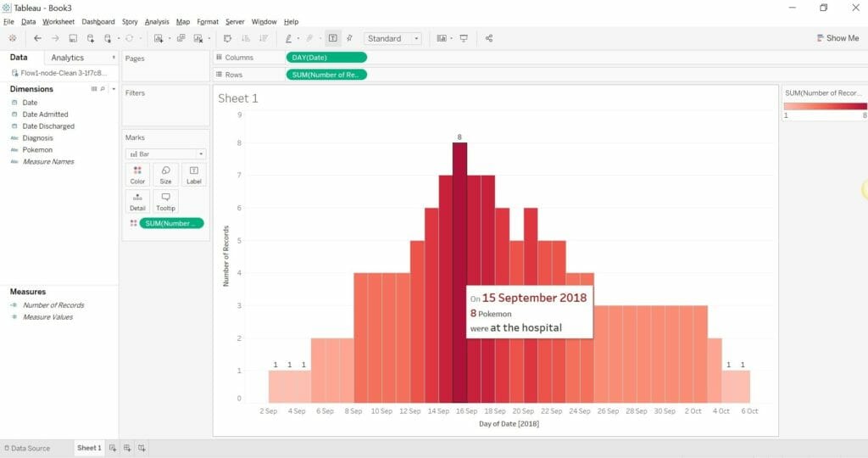Click the DAY(Date) pill in Columns
This screenshot has width=868, height=458.
click(326, 58)
